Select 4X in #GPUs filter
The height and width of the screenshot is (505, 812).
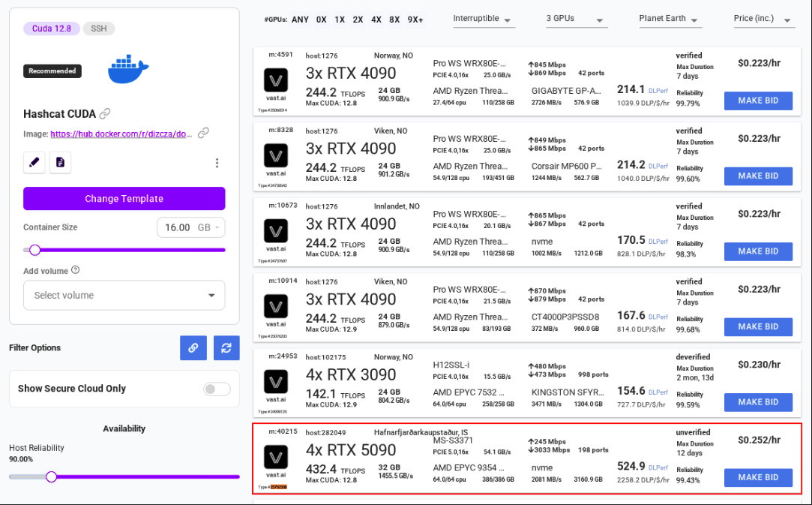point(376,20)
